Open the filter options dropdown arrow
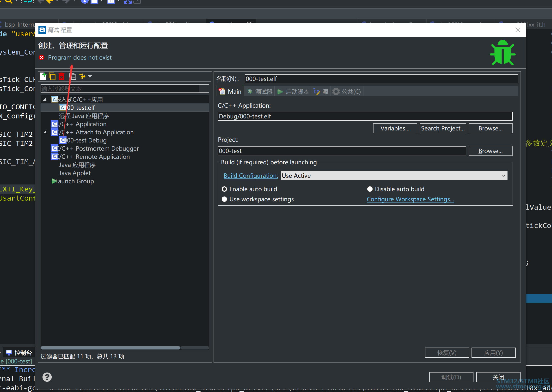Image resolution: width=552 pixels, height=392 pixels. (x=90, y=77)
